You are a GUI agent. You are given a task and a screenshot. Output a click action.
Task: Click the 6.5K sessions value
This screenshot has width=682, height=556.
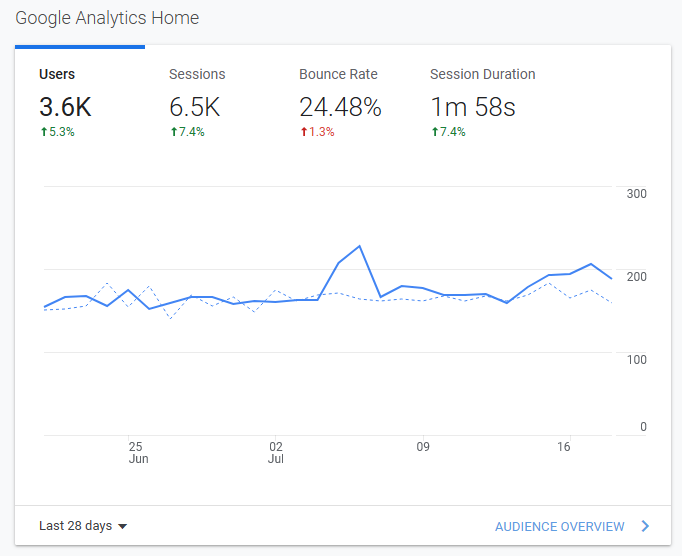pos(195,107)
